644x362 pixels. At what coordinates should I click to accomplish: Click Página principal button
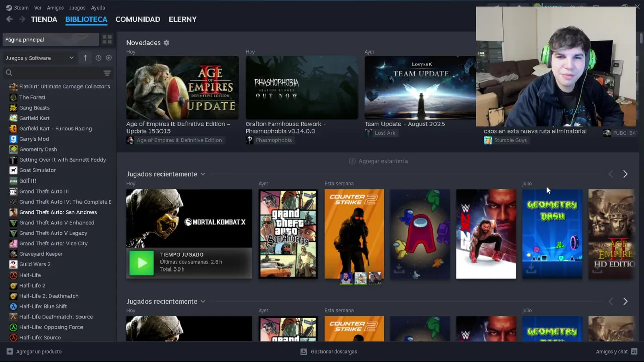pos(51,39)
